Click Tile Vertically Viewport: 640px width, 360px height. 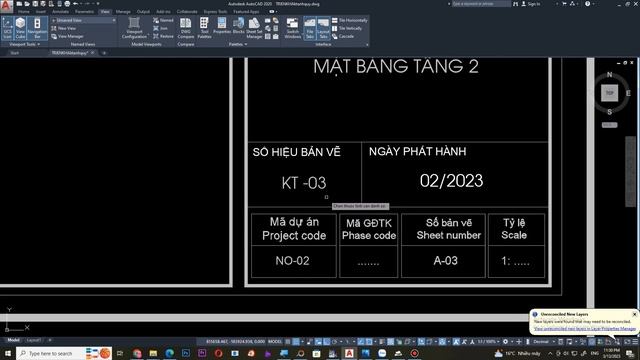(347, 28)
